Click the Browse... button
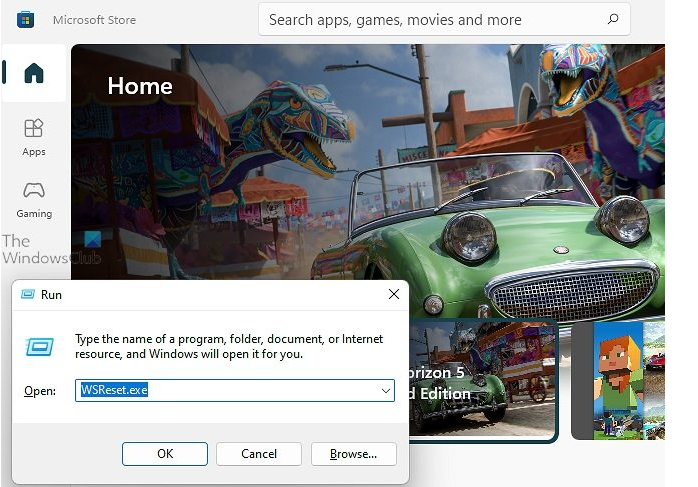The width and height of the screenshot is (698, 487). pos(353,454)
